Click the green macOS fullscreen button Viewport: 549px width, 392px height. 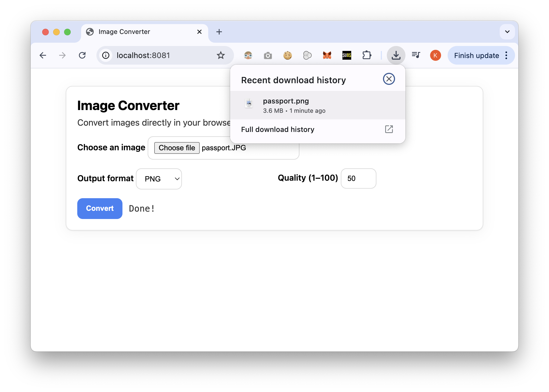click(67, 32)
